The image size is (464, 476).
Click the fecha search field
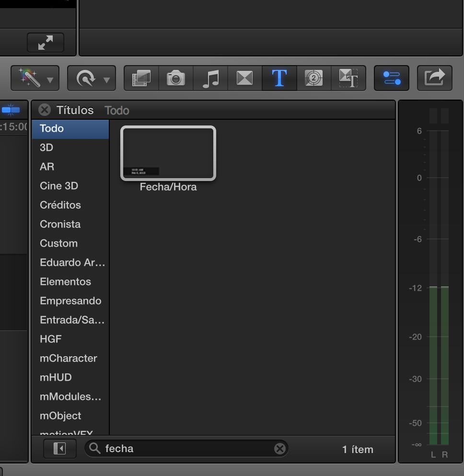(x=187, y=449)
